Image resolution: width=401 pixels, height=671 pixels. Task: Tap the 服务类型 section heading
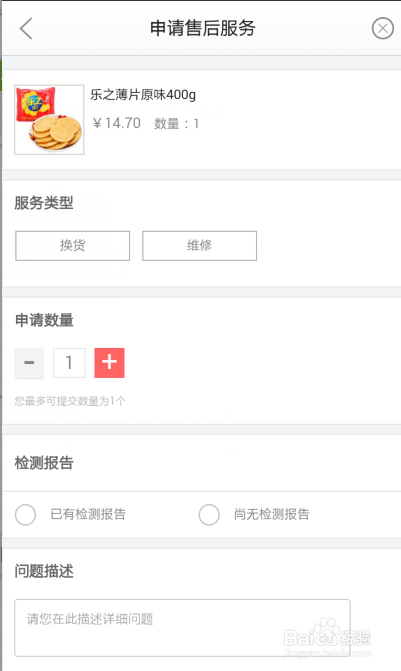(x=44, y=203)
